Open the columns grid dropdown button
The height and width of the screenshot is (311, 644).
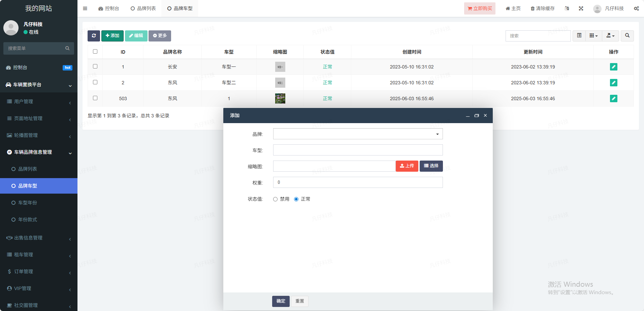tap(593, 36)
